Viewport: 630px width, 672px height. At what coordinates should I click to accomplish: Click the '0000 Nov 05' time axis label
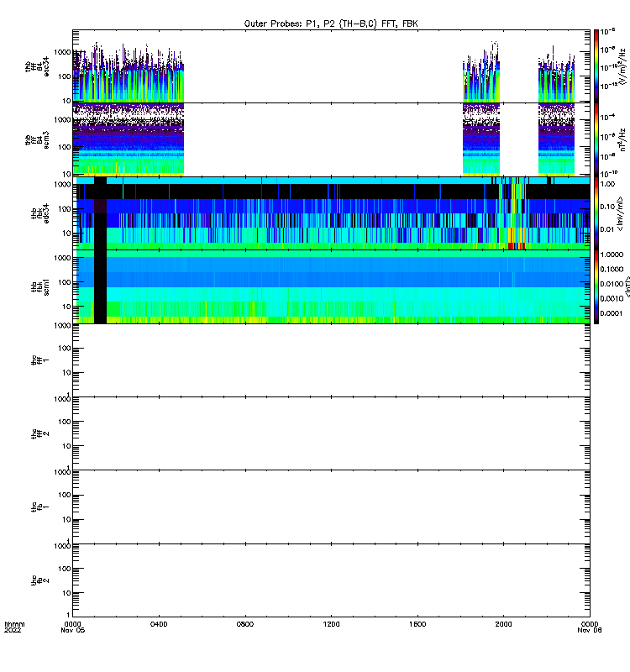(72, 627)
